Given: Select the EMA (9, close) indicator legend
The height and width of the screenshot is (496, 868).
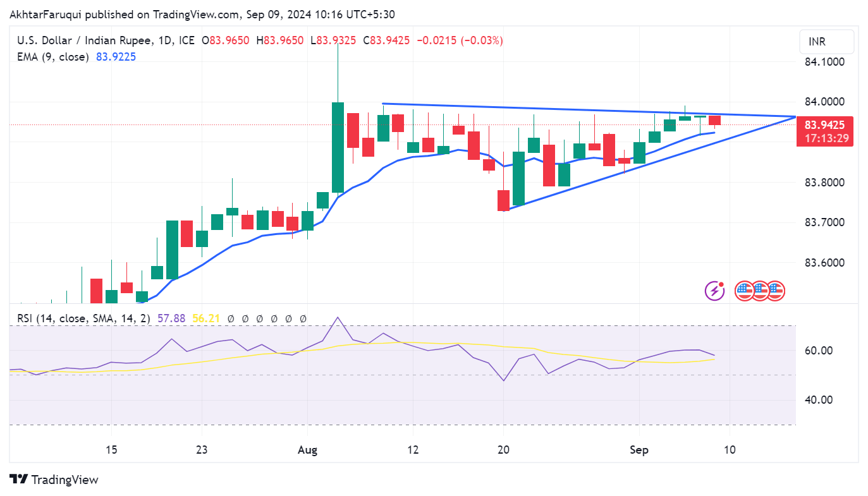Looking at the screenshot, I should (52, 57).
